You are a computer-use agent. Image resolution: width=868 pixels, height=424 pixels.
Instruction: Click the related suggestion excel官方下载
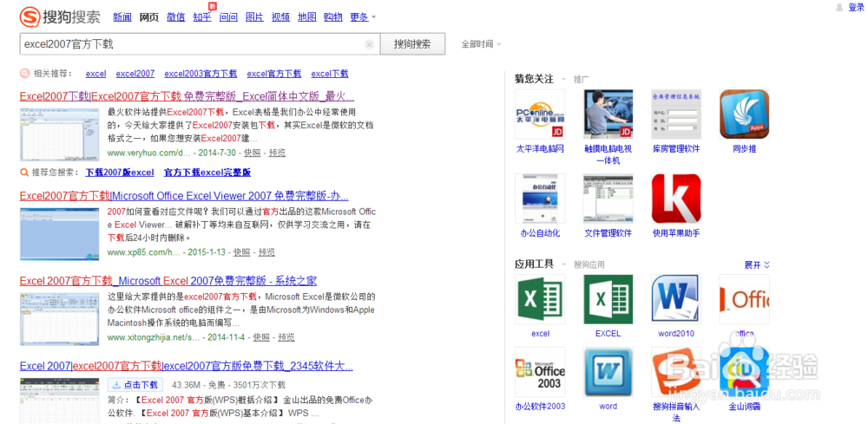[x=274, y=74]
